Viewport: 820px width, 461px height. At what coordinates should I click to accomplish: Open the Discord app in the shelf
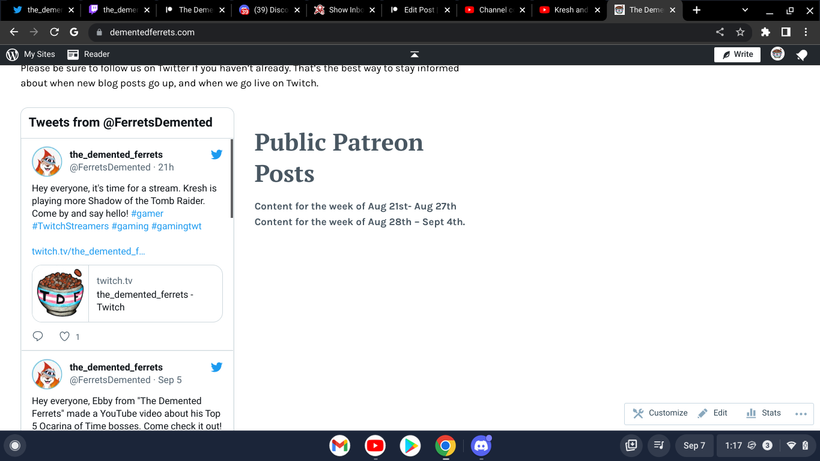(481, 446)
